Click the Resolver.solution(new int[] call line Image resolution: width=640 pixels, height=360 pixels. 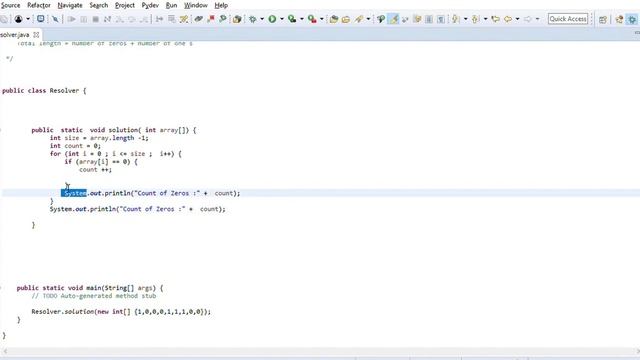click(x=121, y=311)
